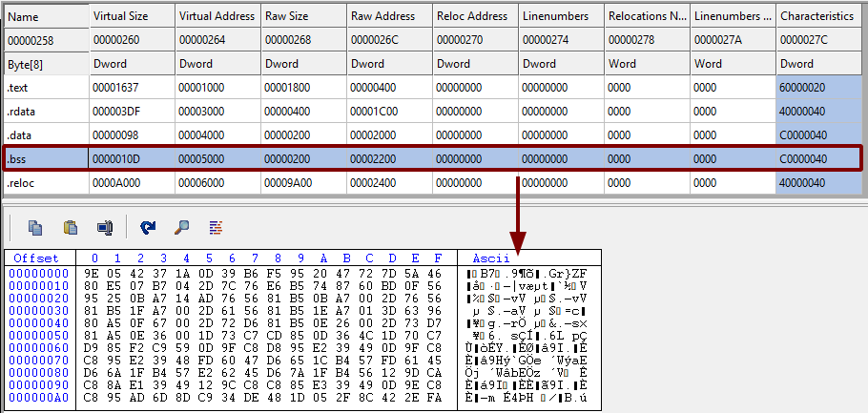868x413 pixels.
Task: Click the Fill selection icon
Action: 105,227
